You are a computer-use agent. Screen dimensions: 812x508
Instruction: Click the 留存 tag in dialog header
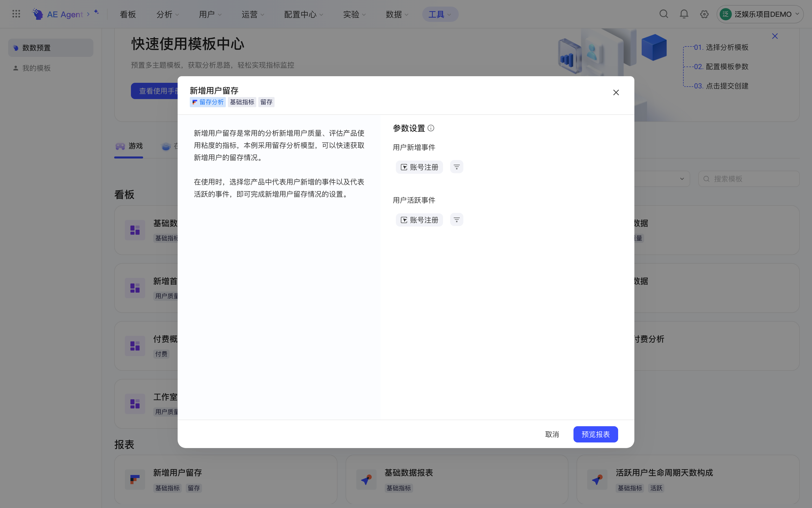pyautogui.click(x=266, y=102)
